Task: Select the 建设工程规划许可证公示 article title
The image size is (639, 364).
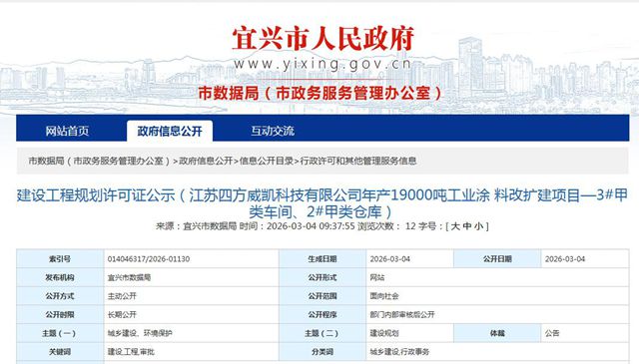Action: pos(321,203)
